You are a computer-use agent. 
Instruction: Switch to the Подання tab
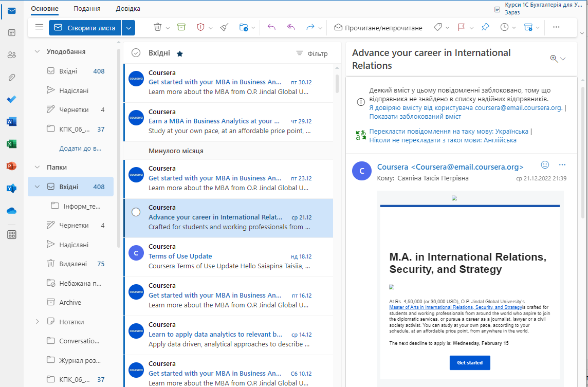click(87, 9)
